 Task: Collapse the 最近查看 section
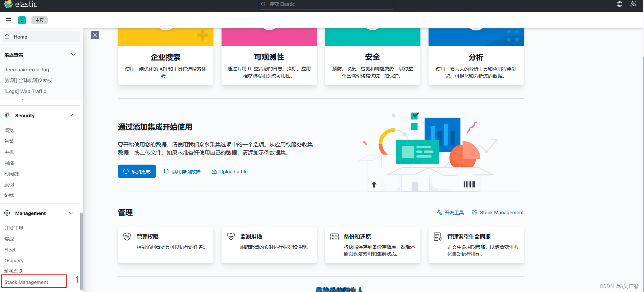click(x=73, y=54)
